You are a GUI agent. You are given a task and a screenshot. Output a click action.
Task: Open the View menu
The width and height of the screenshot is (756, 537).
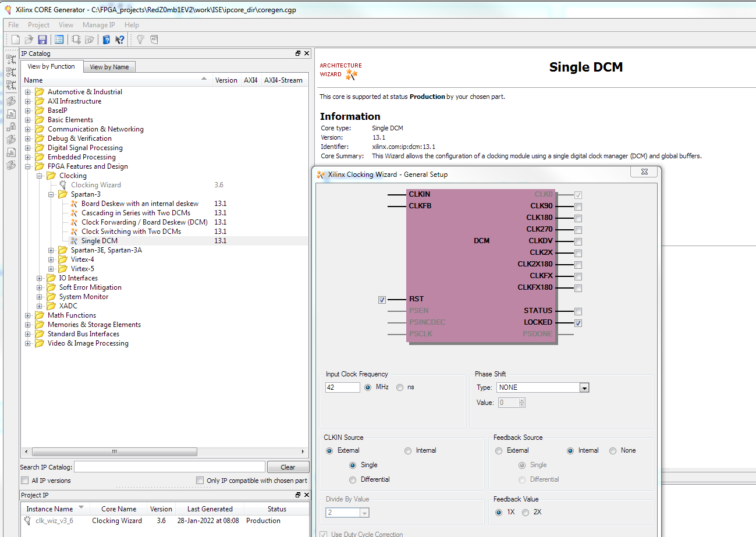(x=66, y=25)
